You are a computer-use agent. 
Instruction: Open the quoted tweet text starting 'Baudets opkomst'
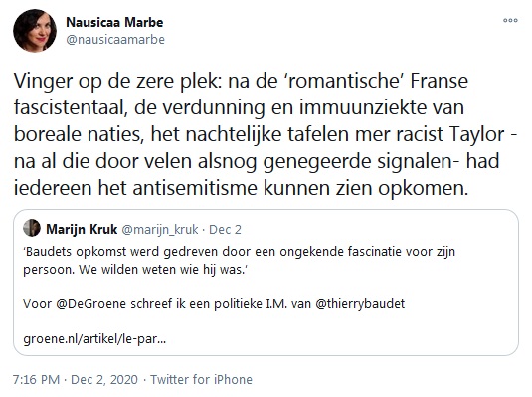[240, 260]
